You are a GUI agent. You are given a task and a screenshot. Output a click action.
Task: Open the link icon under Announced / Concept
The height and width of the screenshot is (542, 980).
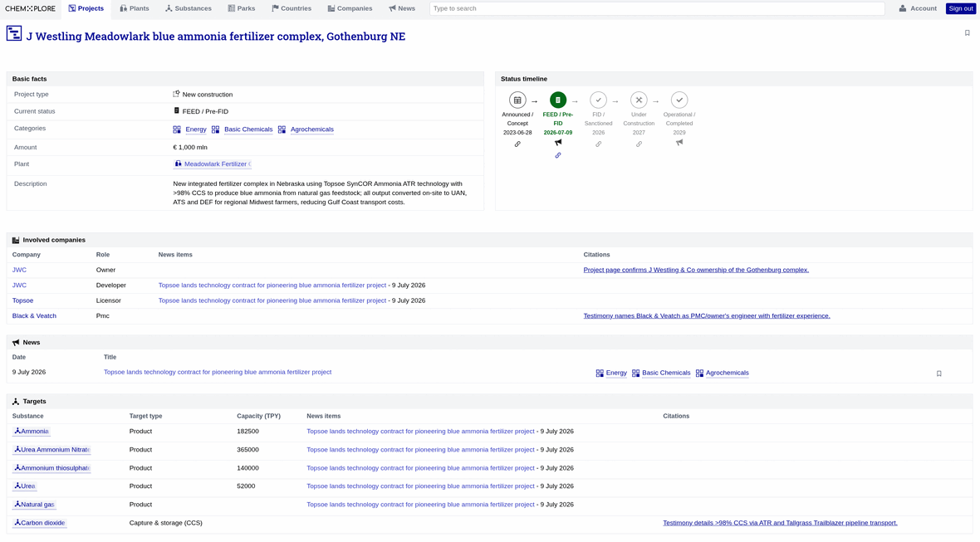click(517, 144)
